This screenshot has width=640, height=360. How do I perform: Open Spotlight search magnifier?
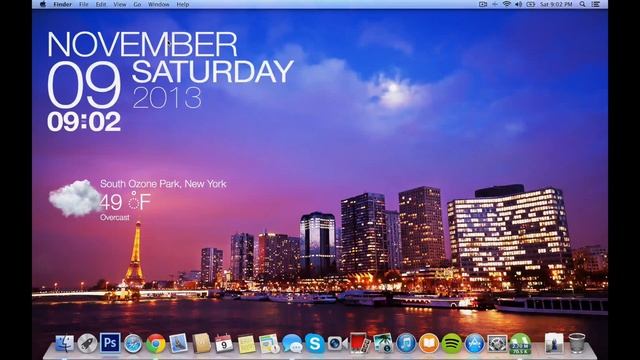coord(582,4)
